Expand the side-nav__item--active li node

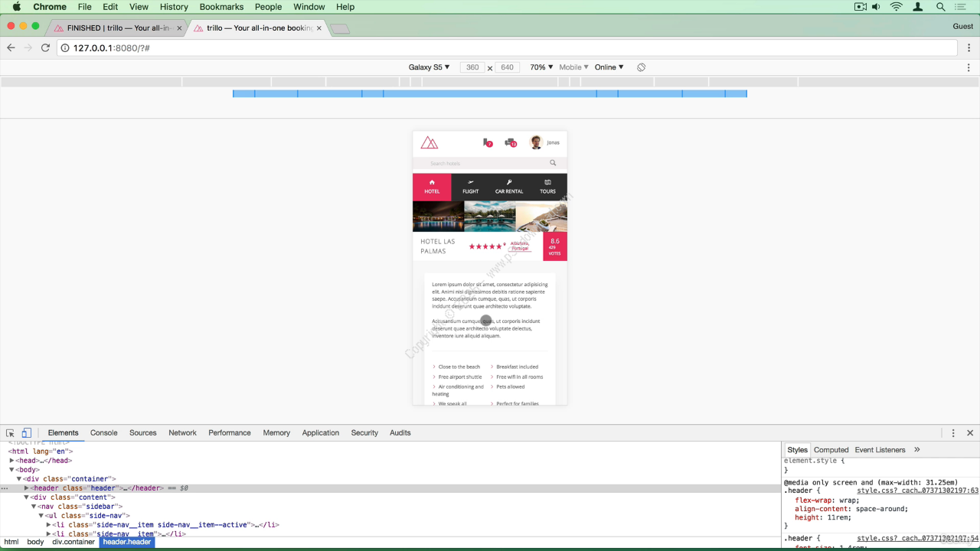pyautogui.click(x=49, y=525)
